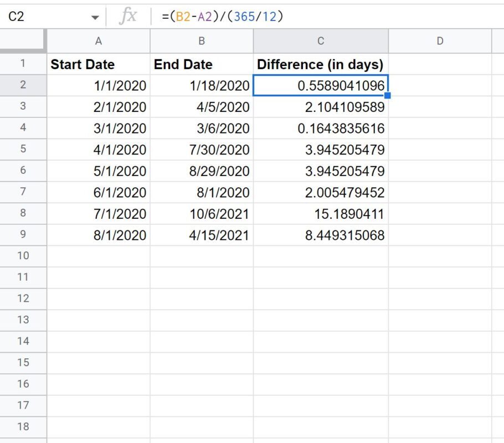The width and height of the screenshot is (504, 443).
Task: Open the Name Box dropdown arrow
Action: click(x=95, y=17)
